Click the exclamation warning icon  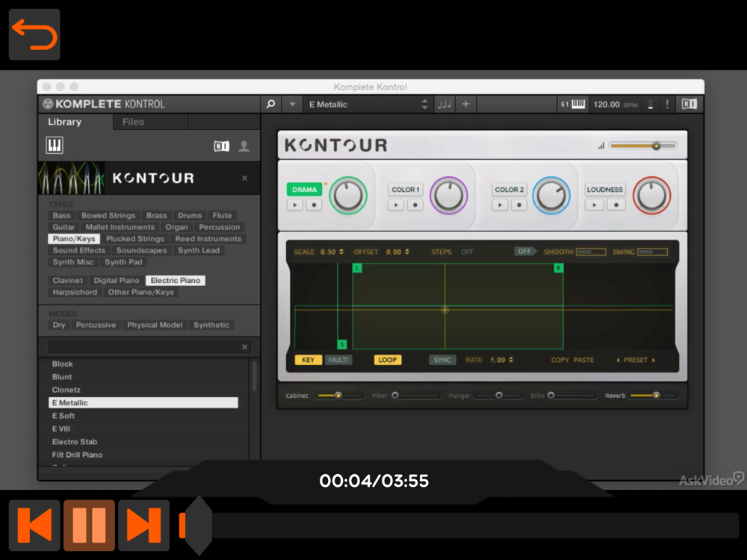pyautogui.click(x=667, y=104)
